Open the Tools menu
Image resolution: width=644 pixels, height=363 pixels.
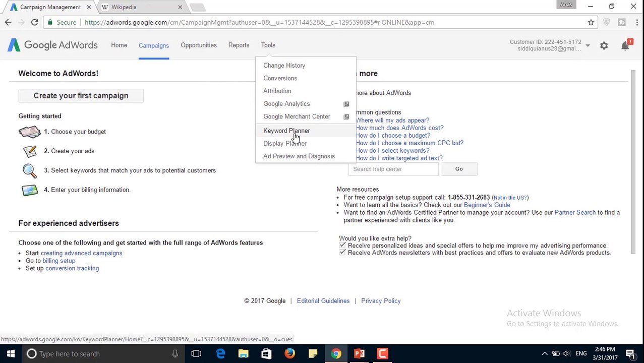click(x=268, y=45)
